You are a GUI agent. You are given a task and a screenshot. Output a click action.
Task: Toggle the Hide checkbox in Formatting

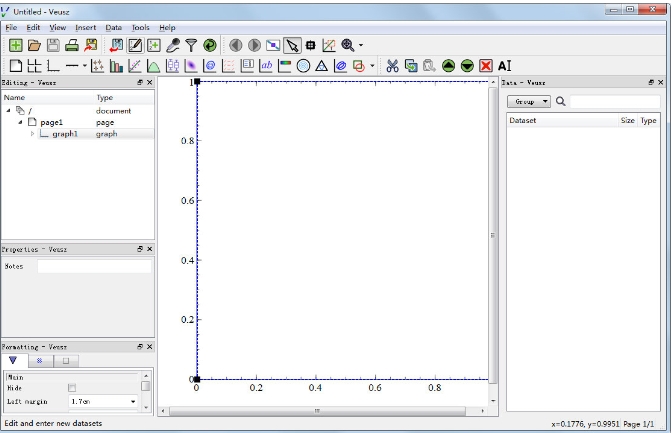72,388
